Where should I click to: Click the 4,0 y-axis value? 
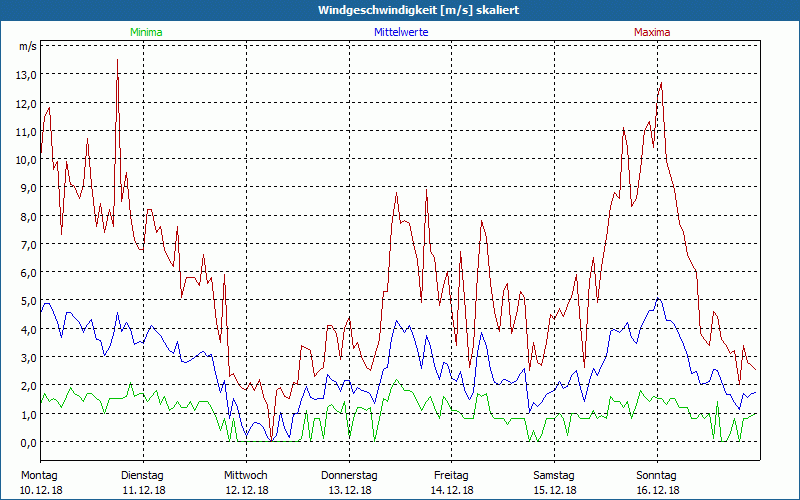click(x=28, y=329)
